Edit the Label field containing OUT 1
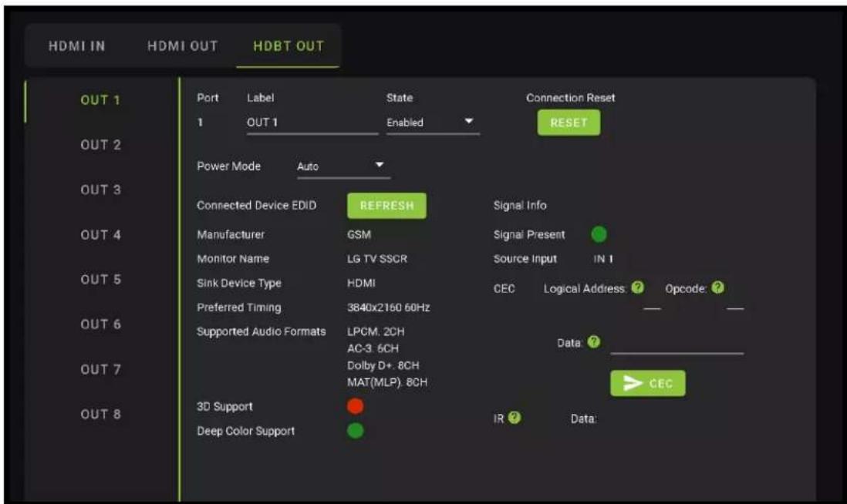 pos(312,123)
